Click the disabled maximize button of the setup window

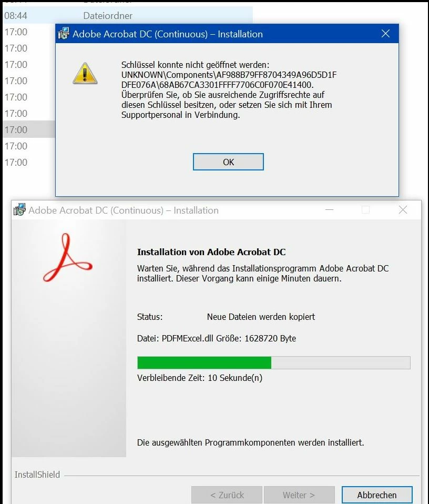pyautogui.click(x=365, y=210)
